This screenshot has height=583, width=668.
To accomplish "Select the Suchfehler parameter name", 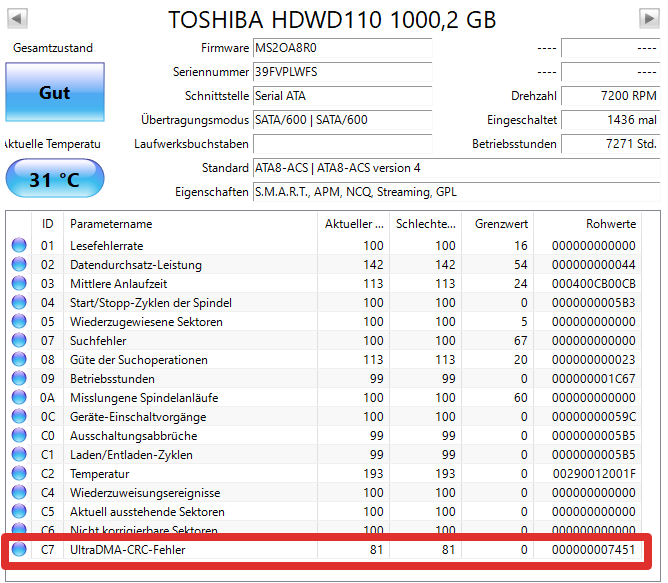I will [x=98, y=341].
